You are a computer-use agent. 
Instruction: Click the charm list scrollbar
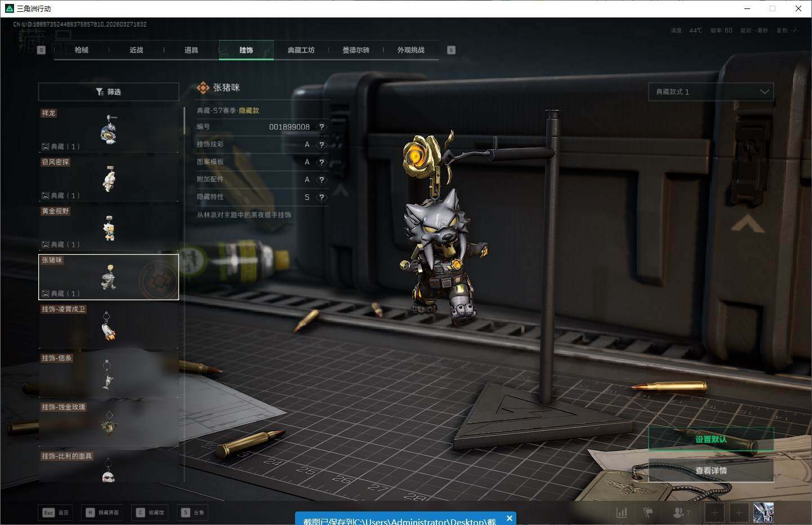tap(184, 121)
